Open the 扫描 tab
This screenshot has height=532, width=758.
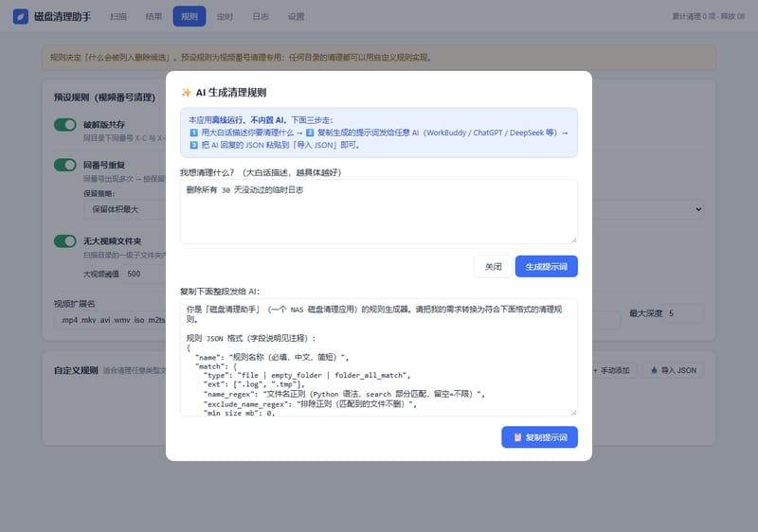point(118,16)
